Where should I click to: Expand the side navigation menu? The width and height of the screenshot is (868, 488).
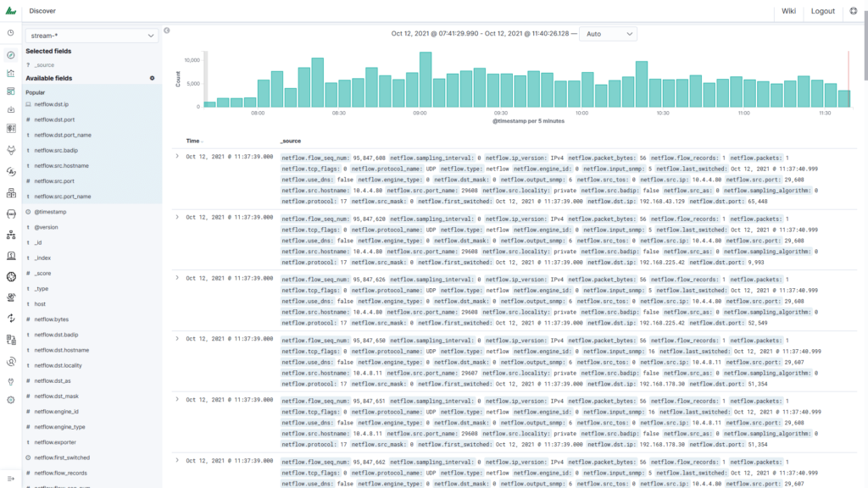click(11, 479)
